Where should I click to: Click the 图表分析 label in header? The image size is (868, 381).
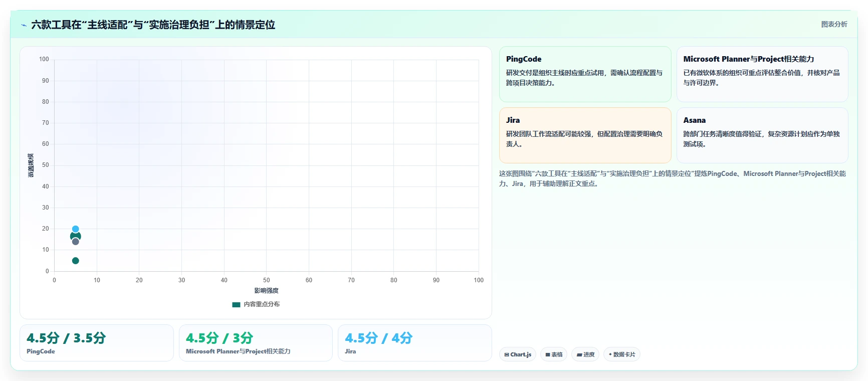coord(834,24)
